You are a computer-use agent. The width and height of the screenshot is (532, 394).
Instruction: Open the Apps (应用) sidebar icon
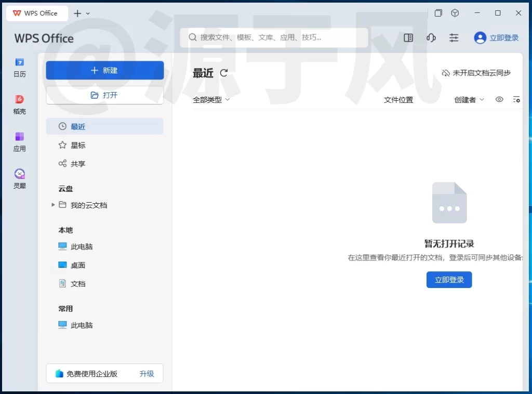tap(19, 142)
